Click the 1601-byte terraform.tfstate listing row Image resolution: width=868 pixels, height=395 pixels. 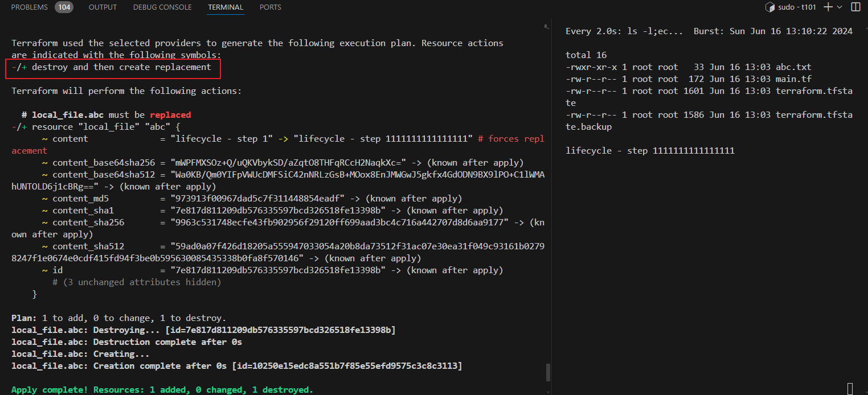pos(709,97)
